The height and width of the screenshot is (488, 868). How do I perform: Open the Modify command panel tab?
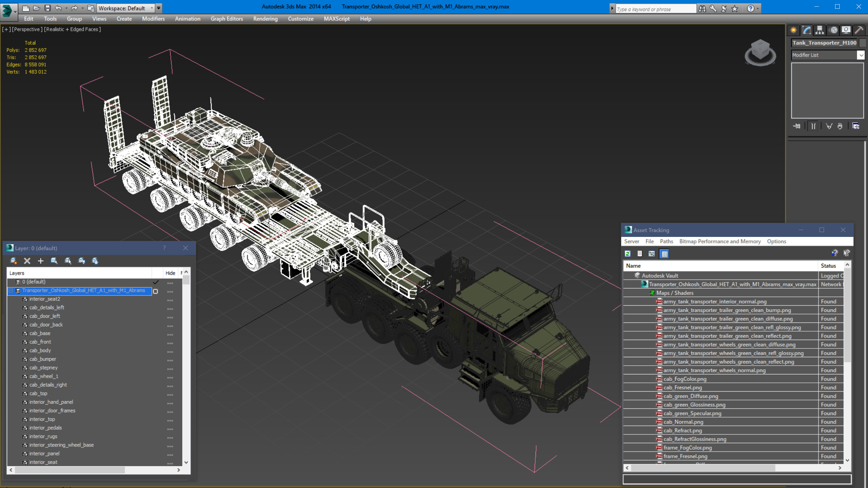coord(807,30)
